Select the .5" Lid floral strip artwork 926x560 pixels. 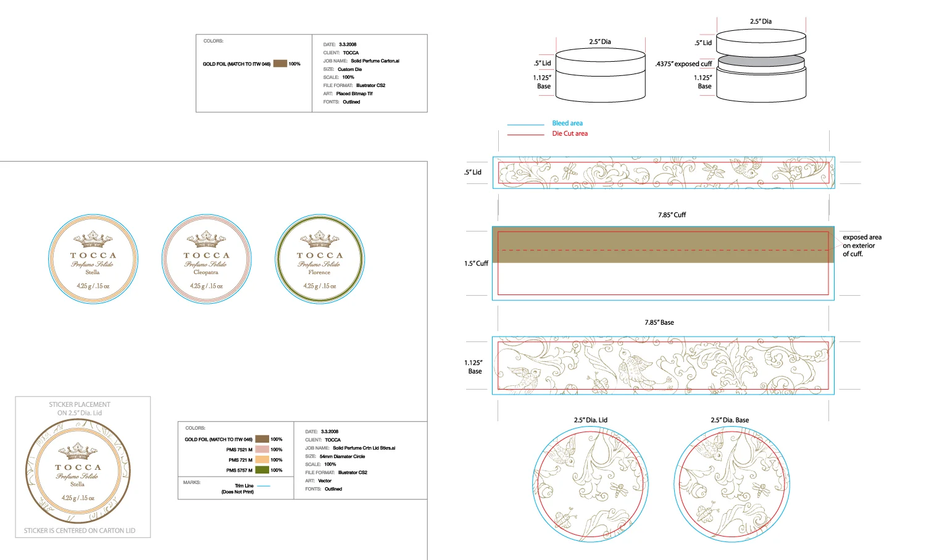[x=664, y=172]
